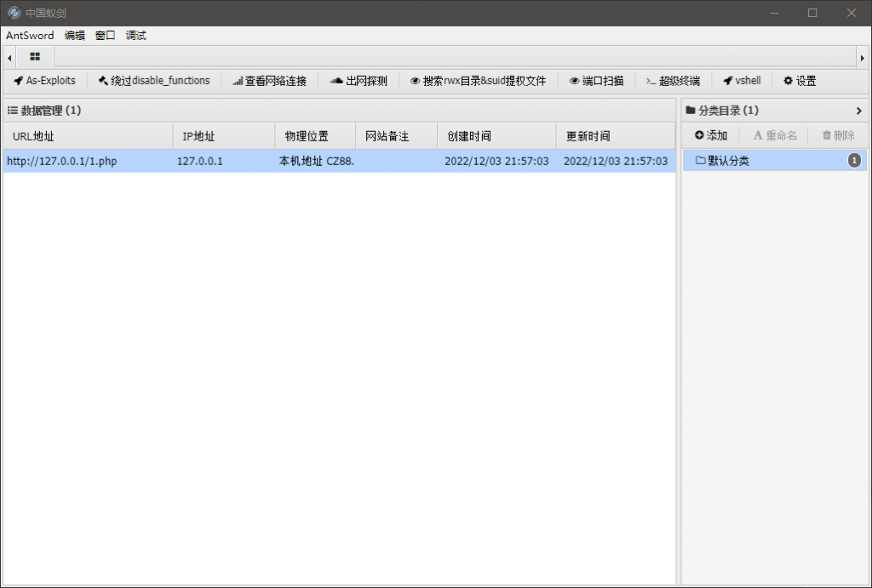Open 搜索rwx目录&suid提权文件 tool
872x588 pixels.
(x=479, y=81)
